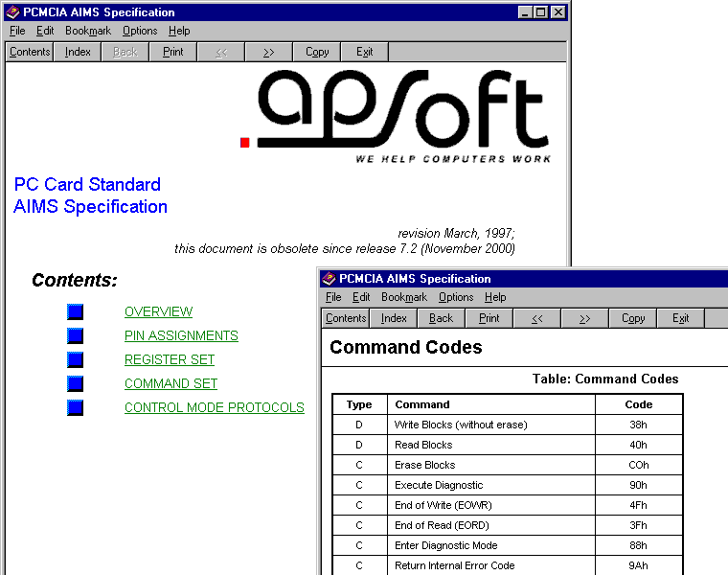Open File menu in the back window
Screen dimensions: 728x575
[x=17, y=31]
